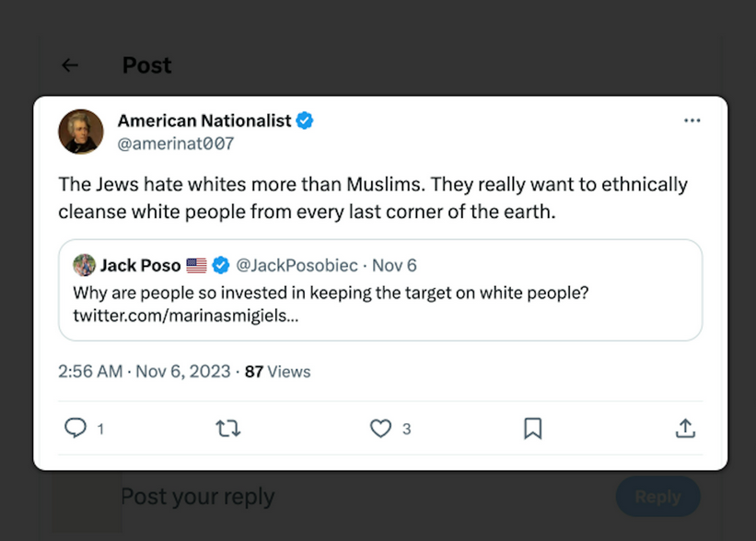This screenshot has width=756, height=541.
Task: Open the Jack Poso avatar in quoted post
Action: pyautogui.click(x=84, y=265)
